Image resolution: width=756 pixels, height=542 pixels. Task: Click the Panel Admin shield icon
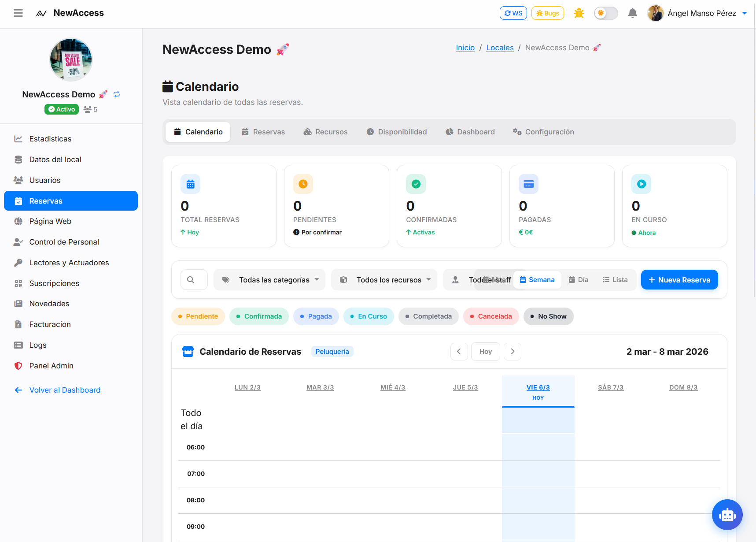coord(18,366)
